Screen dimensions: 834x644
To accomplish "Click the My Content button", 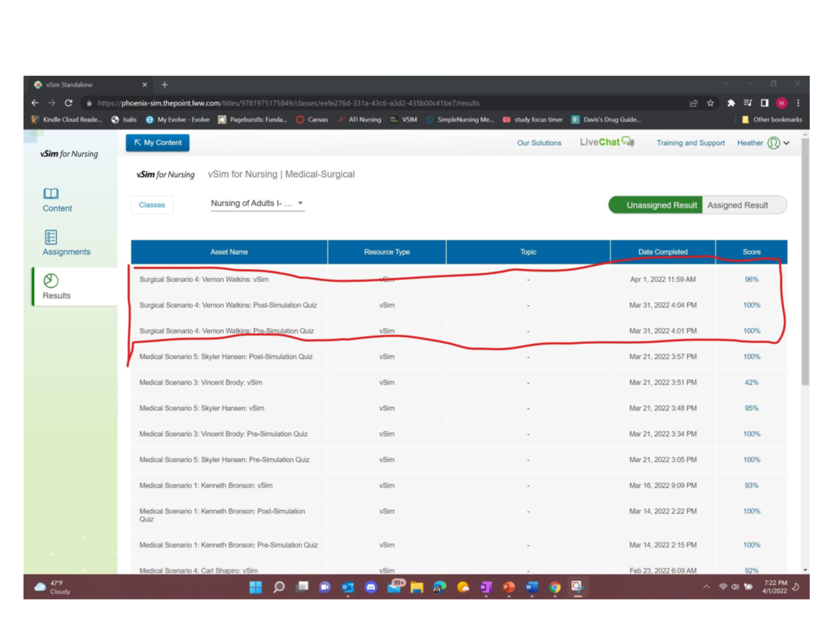I will tap(158, 142).
